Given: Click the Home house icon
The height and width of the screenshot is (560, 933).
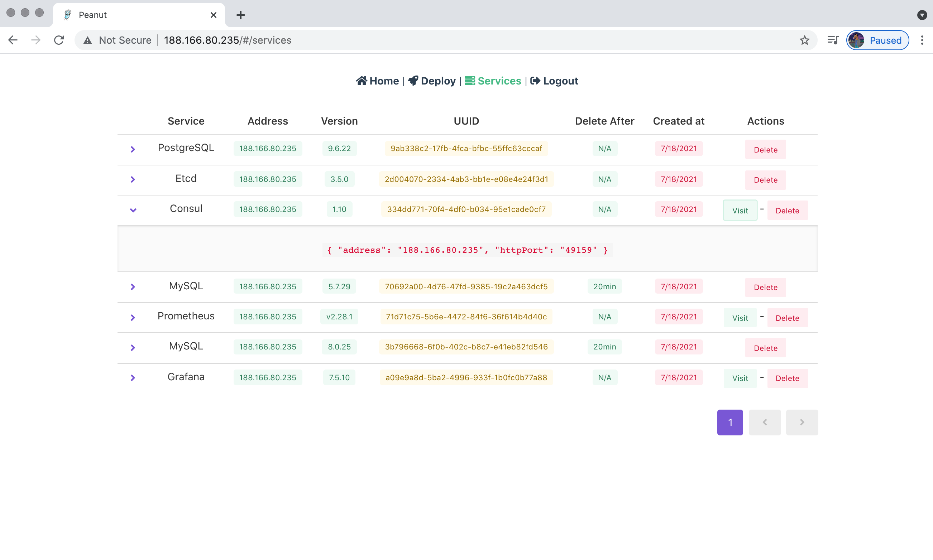Looking at the screenshot, I should click(362, 81).
